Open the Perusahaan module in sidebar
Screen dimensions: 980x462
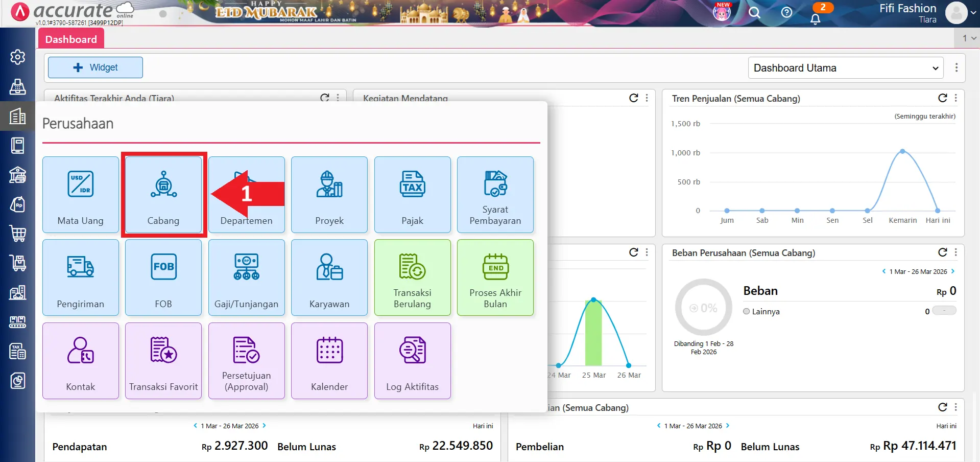coord(18,117)
